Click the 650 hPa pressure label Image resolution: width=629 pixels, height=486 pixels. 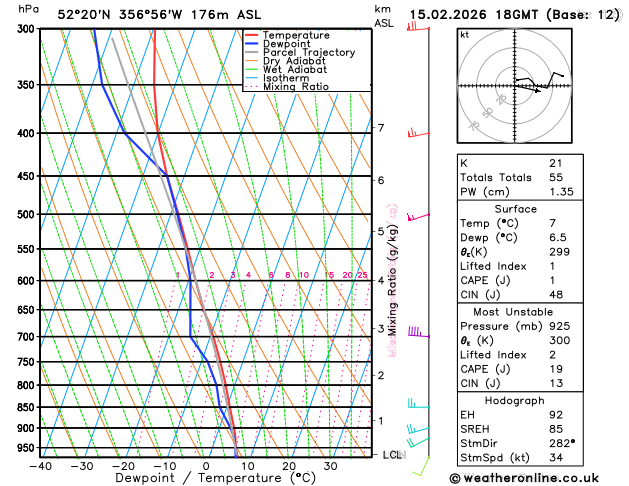tap(28, 310)
